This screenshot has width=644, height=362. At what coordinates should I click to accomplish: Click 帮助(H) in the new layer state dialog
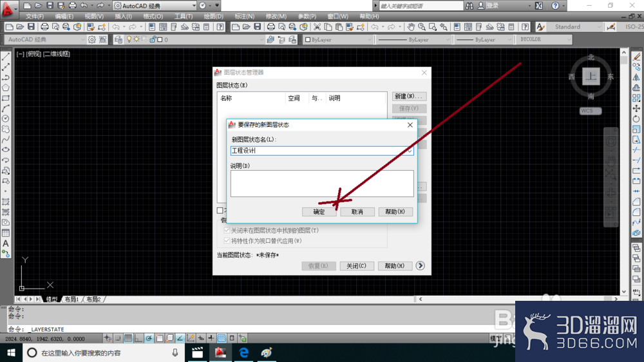[395, 212]
